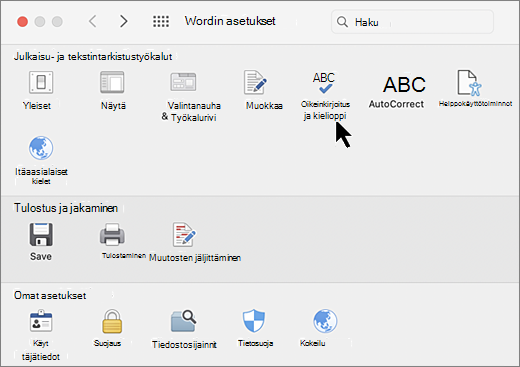Show all preferences grid icon
The width and height of the screenshot is (520, 367).
[161, 21]
